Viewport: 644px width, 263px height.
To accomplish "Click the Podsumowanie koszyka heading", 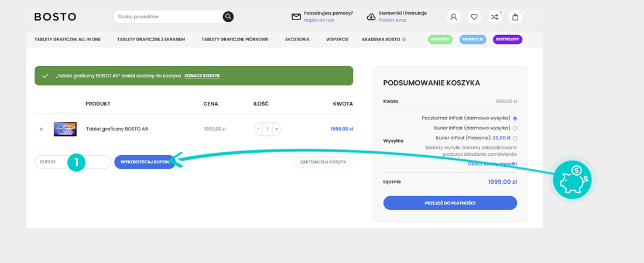I will (x=431, y=83).
